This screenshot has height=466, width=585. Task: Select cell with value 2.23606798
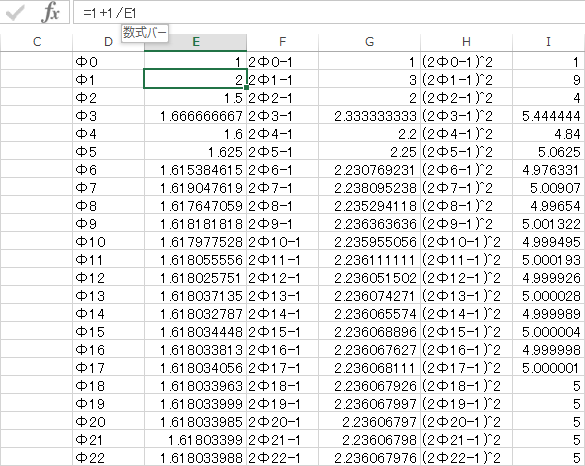369,440
